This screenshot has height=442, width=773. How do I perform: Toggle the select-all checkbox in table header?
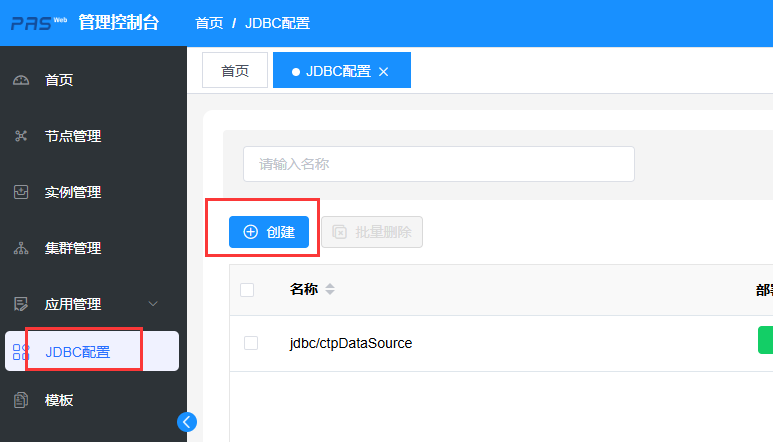(247, 290)
